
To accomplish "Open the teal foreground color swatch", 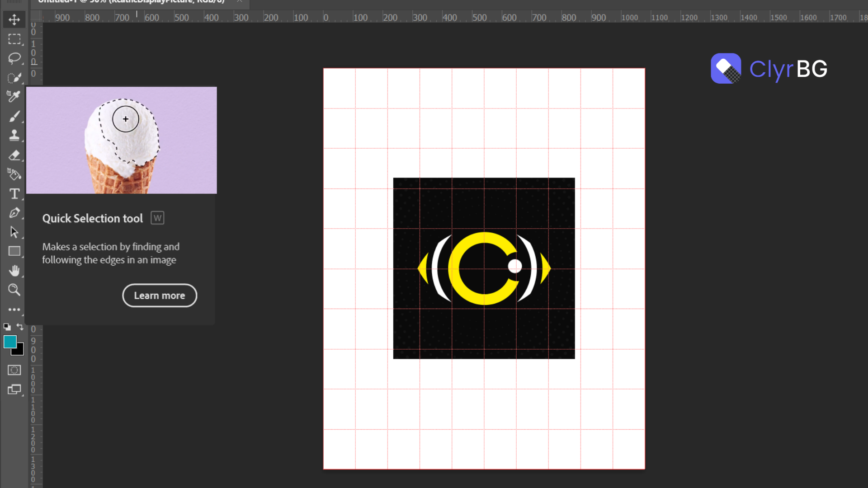I will click(9, 342).
